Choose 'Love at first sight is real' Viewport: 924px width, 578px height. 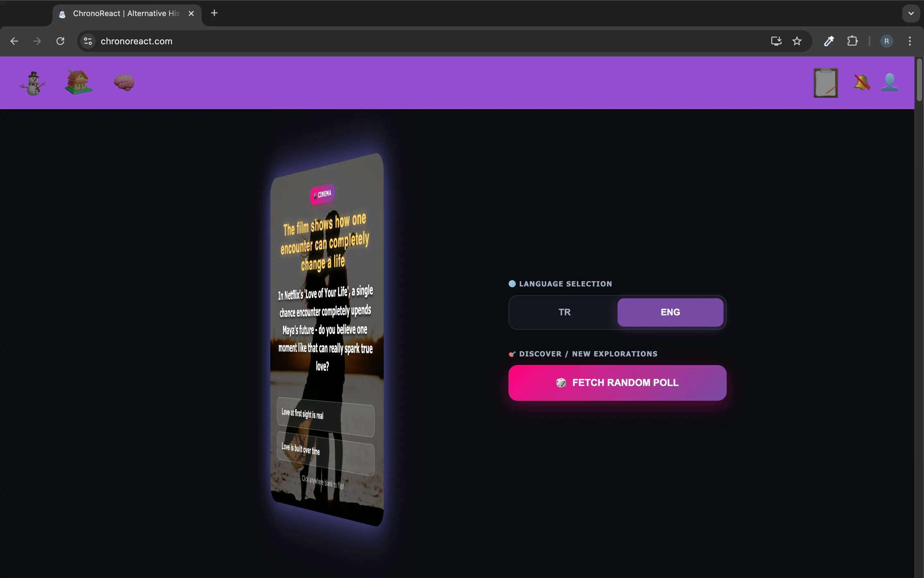coord(325,417)
